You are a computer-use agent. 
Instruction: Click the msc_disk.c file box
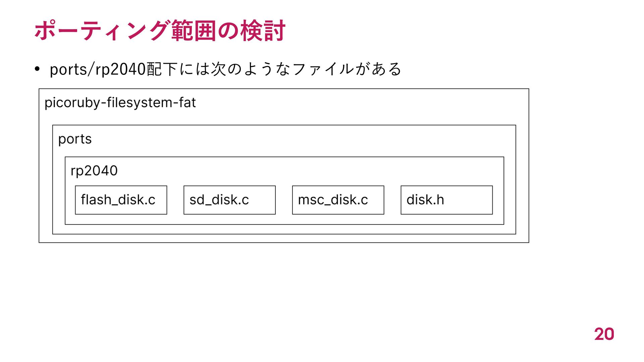pos(338,200)
